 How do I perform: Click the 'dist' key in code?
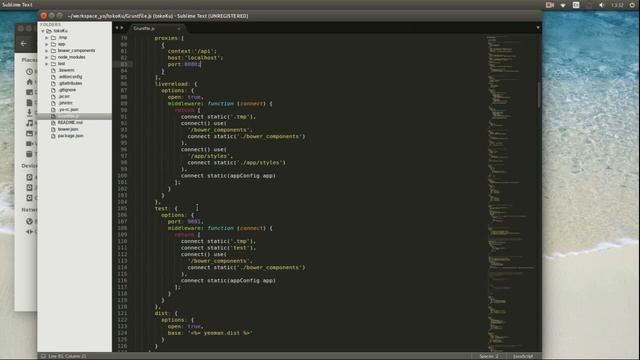tap(161, 313)
